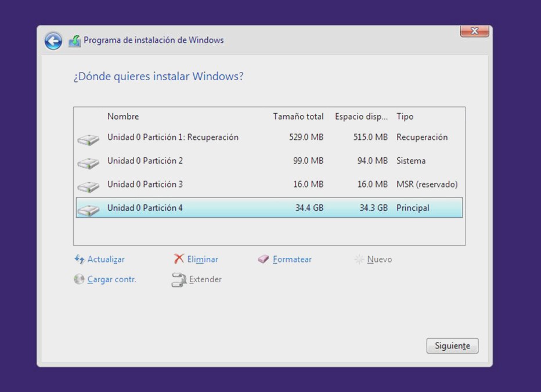Sort by the Nombre column header
This screenshot has width=541, height=392.
tap(123, 116)
